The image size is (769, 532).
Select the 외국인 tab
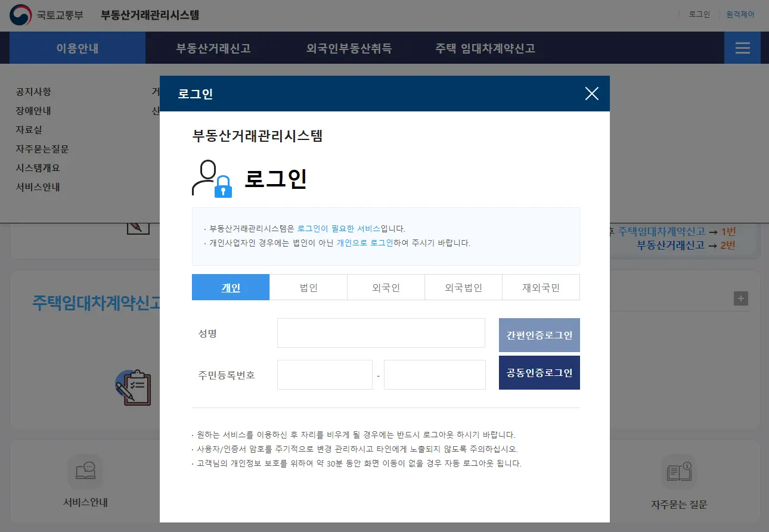pyautogui.click(x=386, y=287)
